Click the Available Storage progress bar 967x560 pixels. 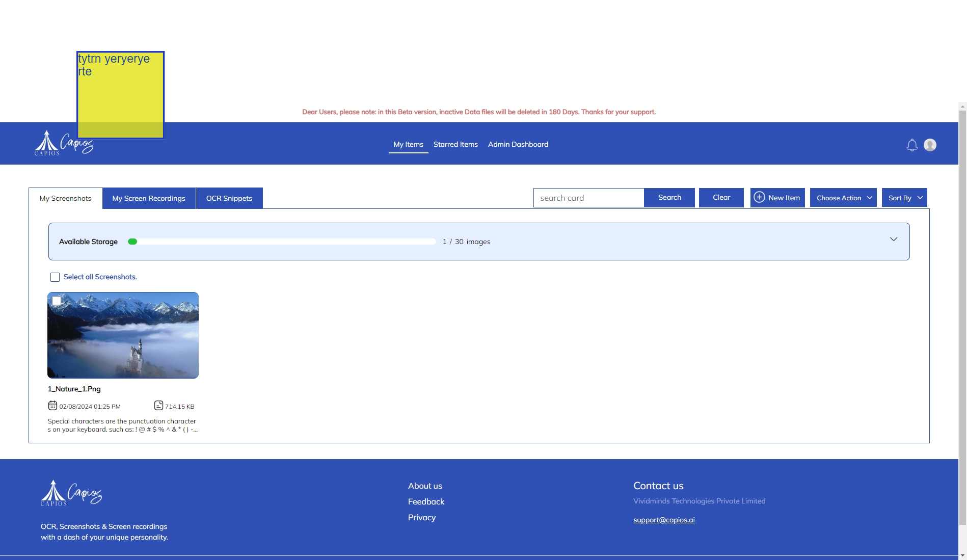click(x=282, y=242)
